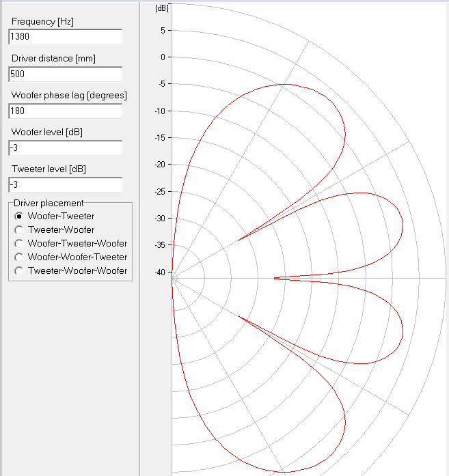Choose Woofer-Woofer-Tweeter driver placement
This screenshot has height=476, width=449.
point(19,257)
